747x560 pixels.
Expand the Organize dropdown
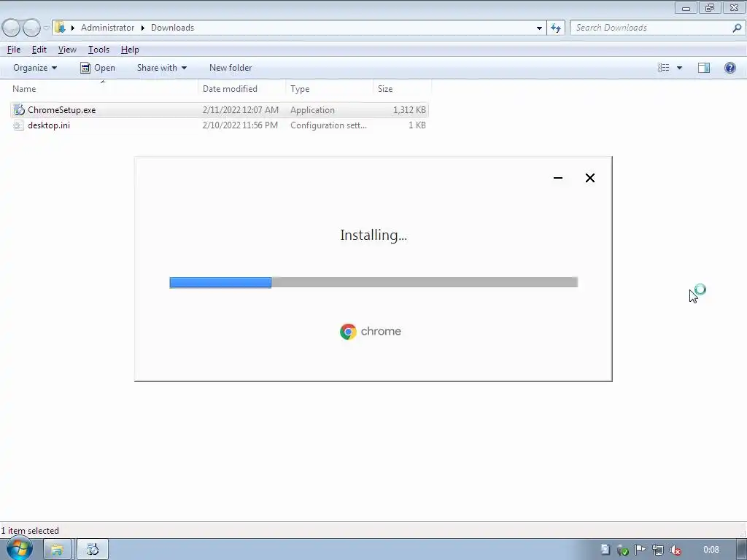point(35,68)
